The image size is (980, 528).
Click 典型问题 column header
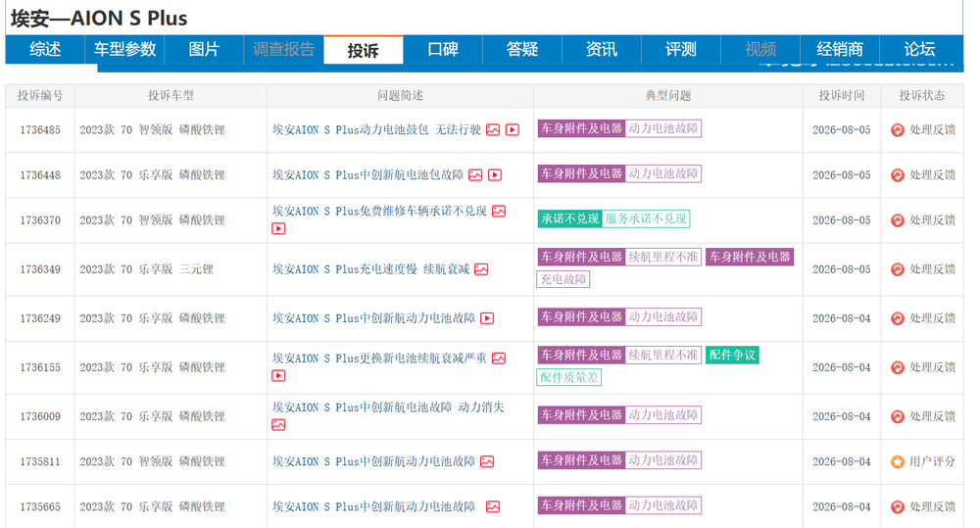click(668, 96)
